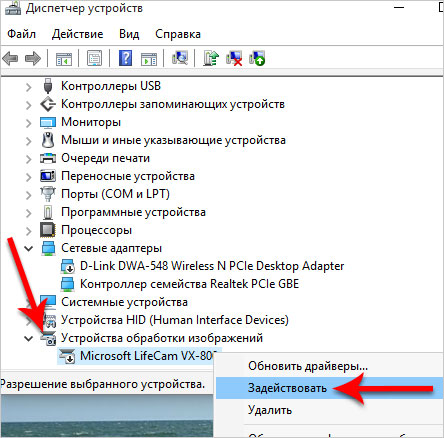Viewport: 444px width, 438px height.
Task: Collapse Устройства обработки изображений node
Action: point(29,339)
